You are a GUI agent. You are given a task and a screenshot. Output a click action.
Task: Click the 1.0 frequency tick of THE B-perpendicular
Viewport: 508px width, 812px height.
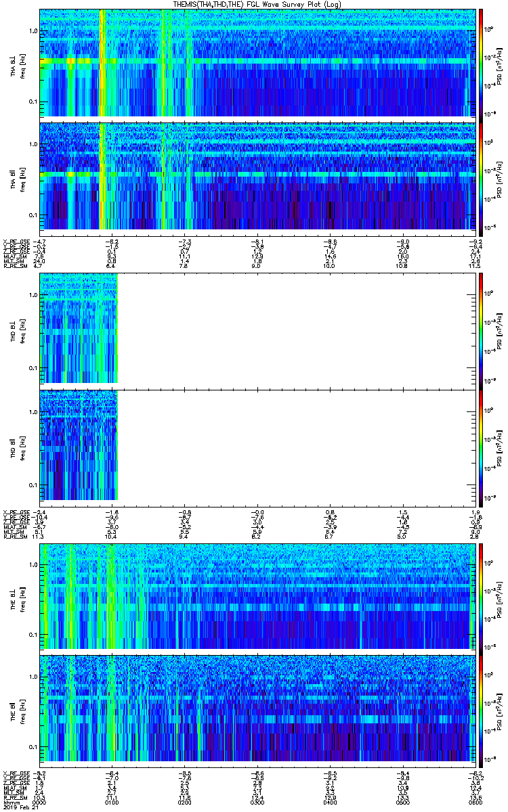33,564
